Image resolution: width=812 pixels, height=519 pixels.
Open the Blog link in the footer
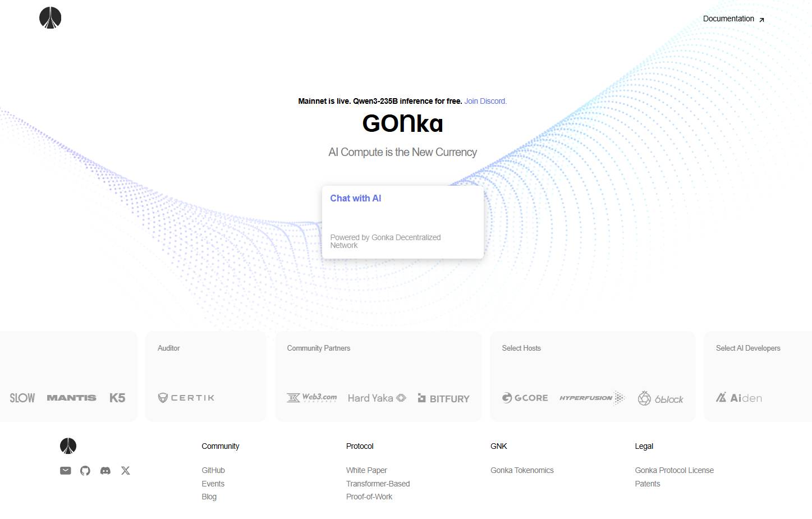point(209,497)
